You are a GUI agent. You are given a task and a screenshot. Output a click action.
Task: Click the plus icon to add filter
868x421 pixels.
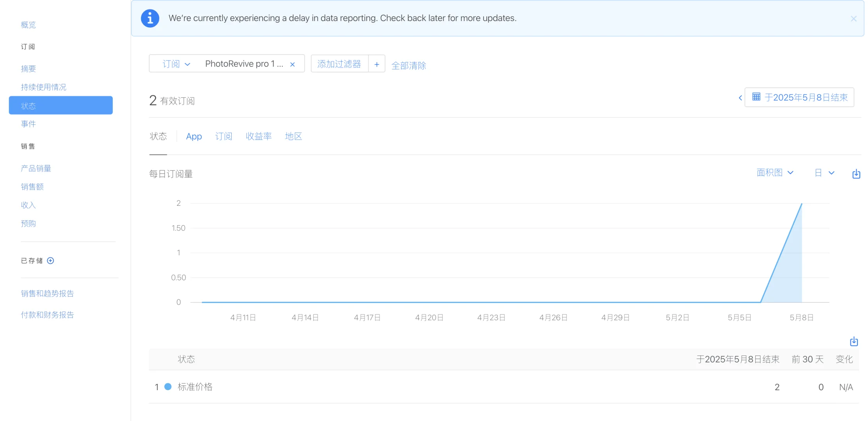pos(376,64)
